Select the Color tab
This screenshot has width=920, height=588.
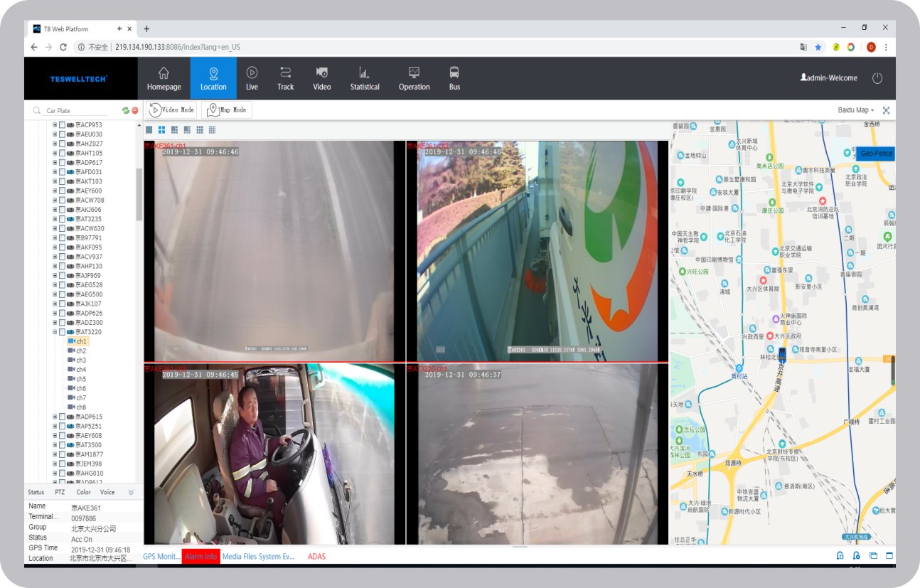[83, 492]
